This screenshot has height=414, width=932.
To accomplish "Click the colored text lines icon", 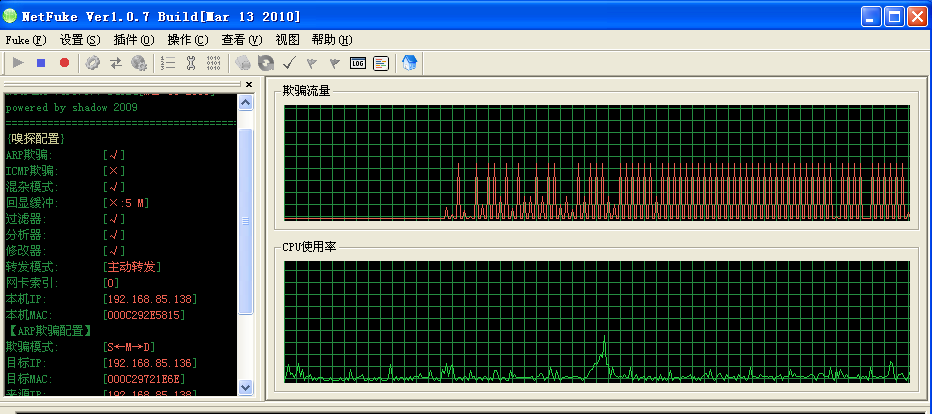I will (x=381, y=62).
